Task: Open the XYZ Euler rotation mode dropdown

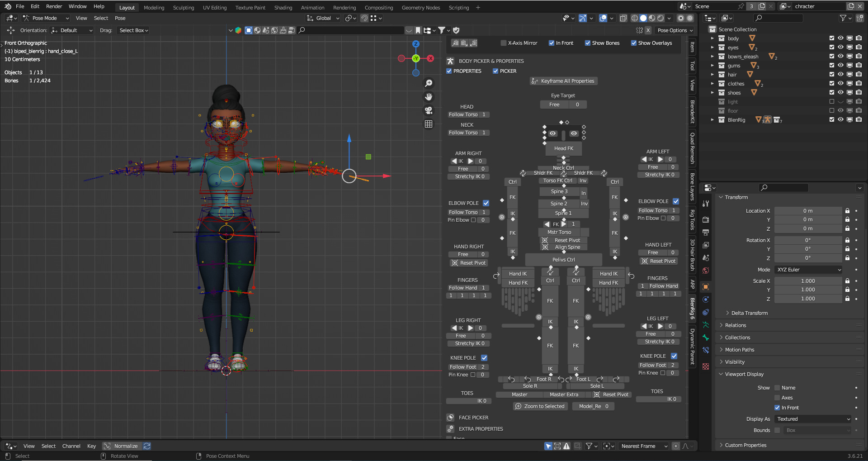Action: [808, 270]
